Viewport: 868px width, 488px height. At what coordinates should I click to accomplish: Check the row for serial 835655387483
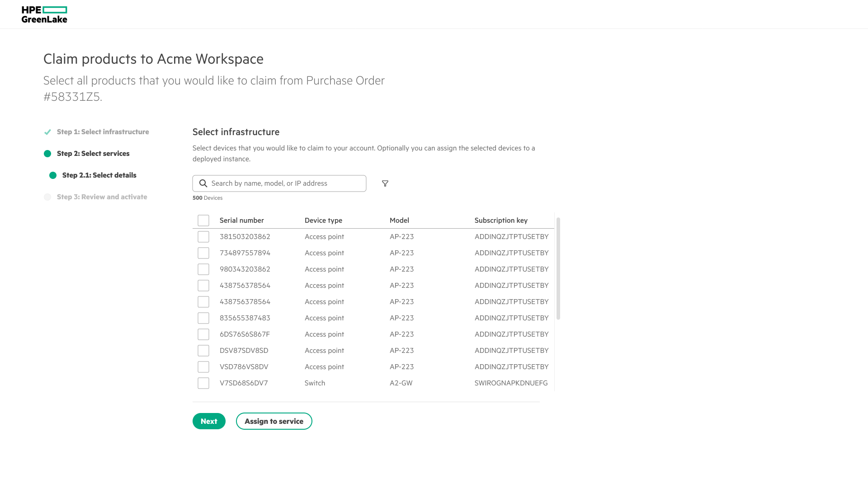tap(203, 318)
